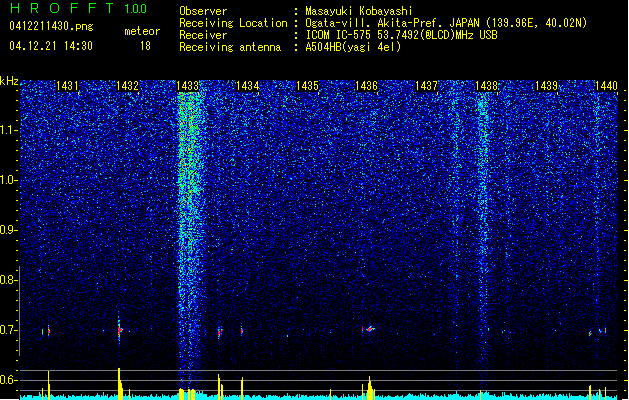The image size is (629, 400).
Task: Click the 0.9 frequency axis label
Action: (x=8, y=230)
